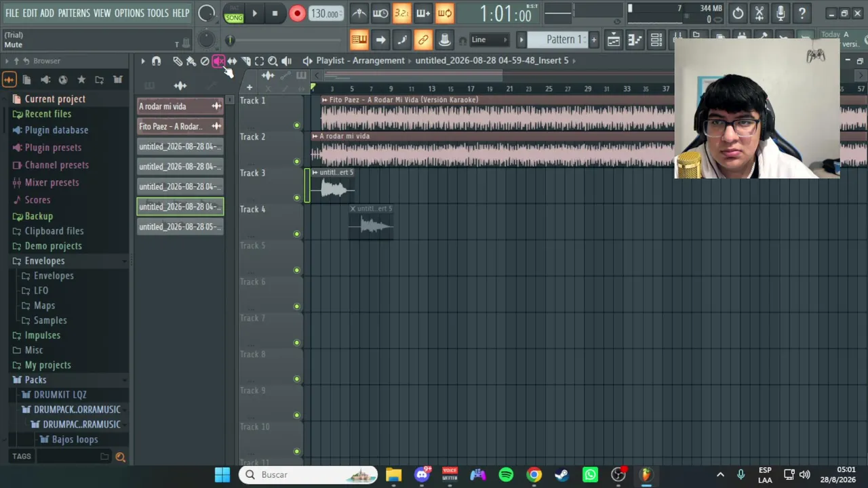
Task: Show audio waveform tab in Browser
Action: [9, 80]
